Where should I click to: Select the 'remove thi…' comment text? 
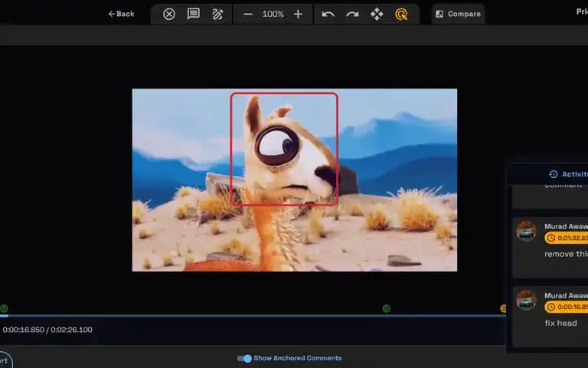(x=566, y=254)
